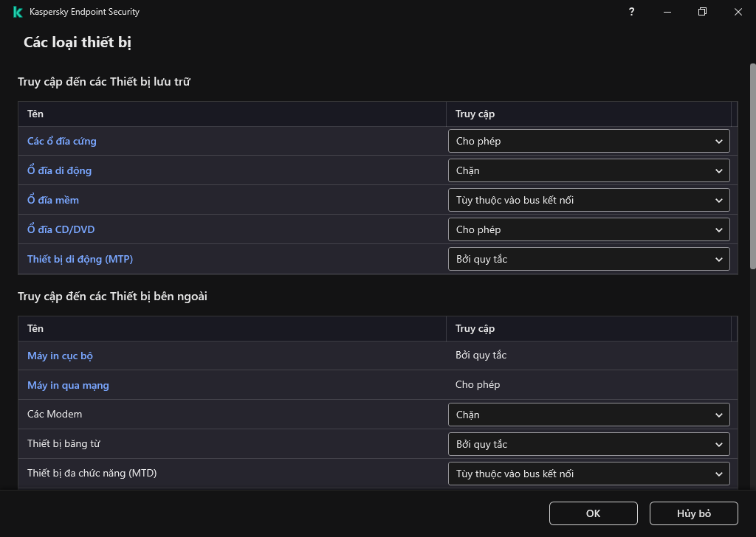756x537 pixels.
Task: Open access dropdown for Các ổ đĩa cứng
Action: pos(588,141)
